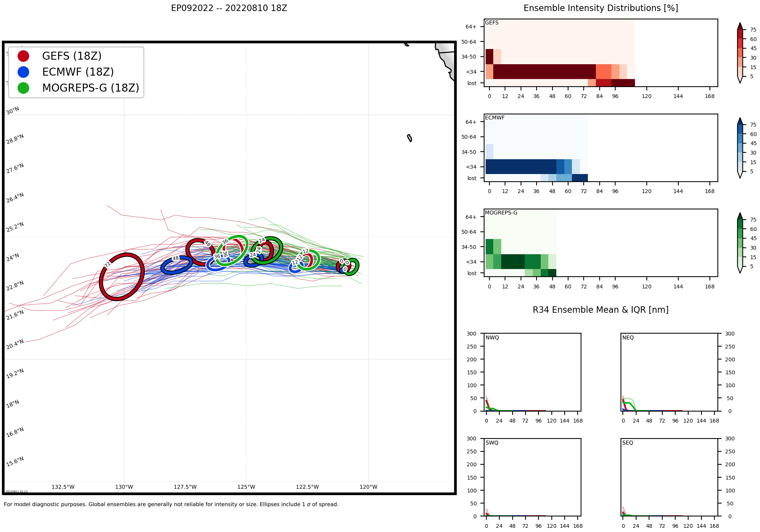Image resolution: width=760 pixels, height=532 pixels.
Task: Click the blue ECMWF legend circle
Action: pos(24,72)
